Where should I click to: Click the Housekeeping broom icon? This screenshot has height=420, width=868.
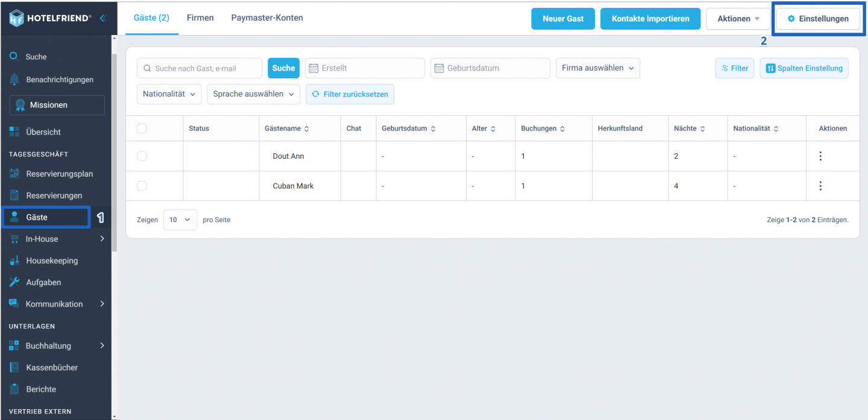coord(14,261)
